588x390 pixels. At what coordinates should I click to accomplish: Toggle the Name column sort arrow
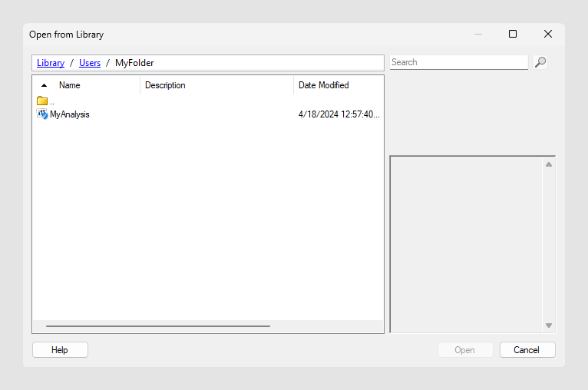(x=44, y=85)
